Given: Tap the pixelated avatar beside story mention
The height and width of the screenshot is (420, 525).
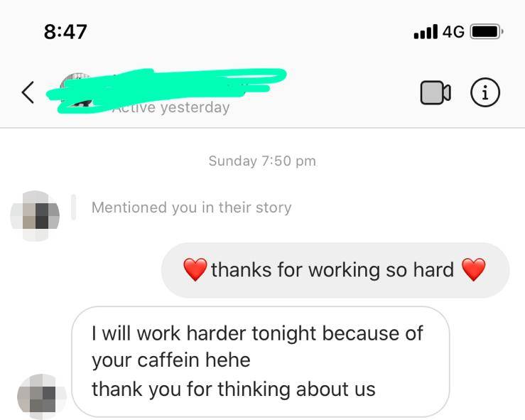Looking at the screenshot, I should click(35, 216).
